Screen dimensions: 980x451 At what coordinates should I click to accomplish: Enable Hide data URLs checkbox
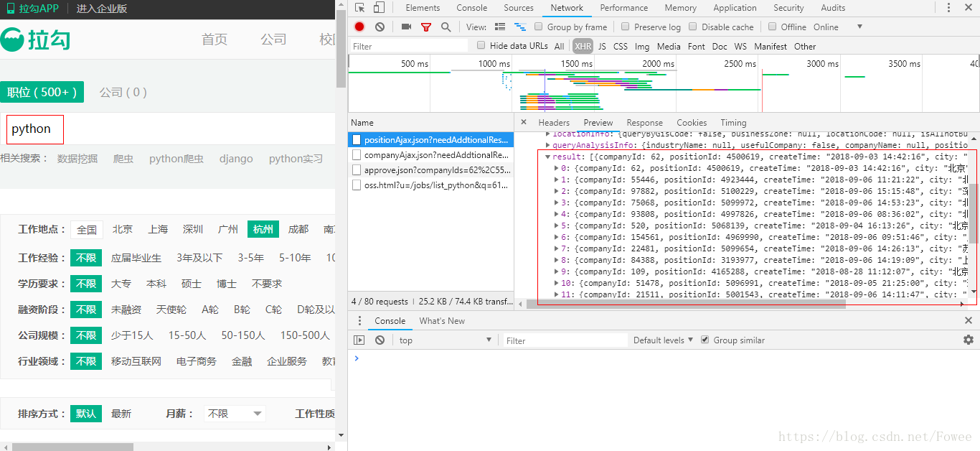pos(482,45)
